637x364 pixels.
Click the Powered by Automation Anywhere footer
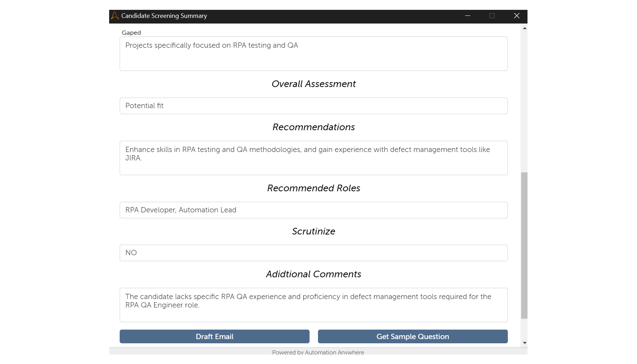(x=318, y=352)
